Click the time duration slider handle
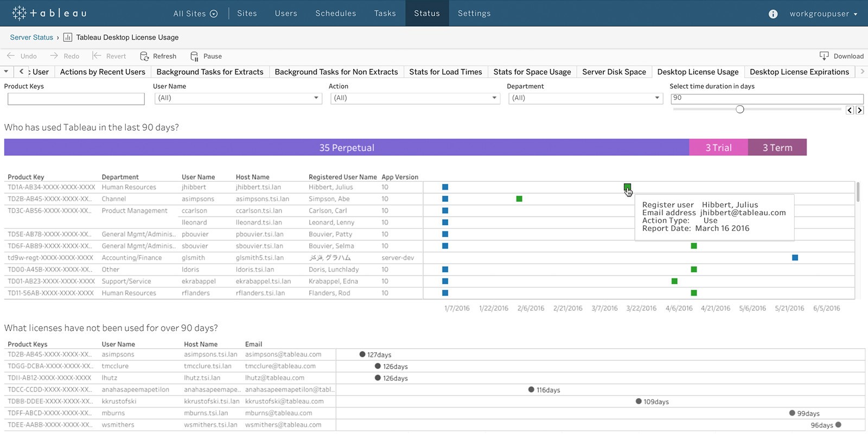This screenshot has width=868, height=434. (x=740, y=110)
